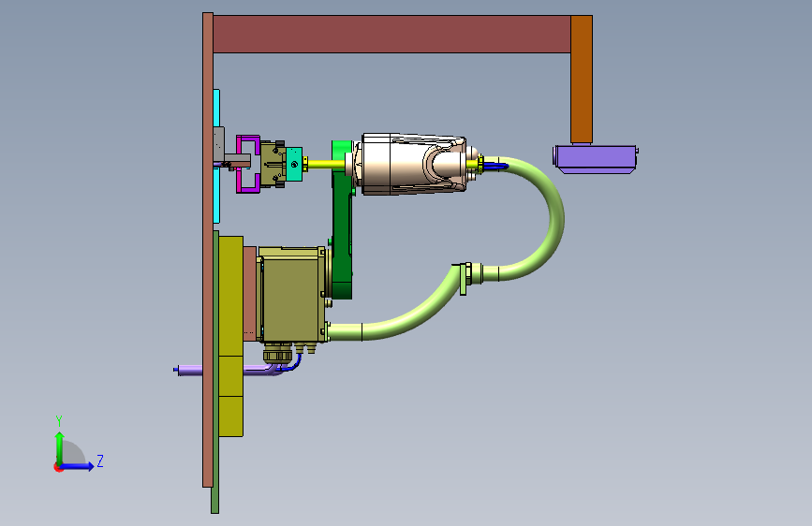Screen dimensions: 812x526
Task: Select the yellow shaft left of the motor
Action: point(325,165)
